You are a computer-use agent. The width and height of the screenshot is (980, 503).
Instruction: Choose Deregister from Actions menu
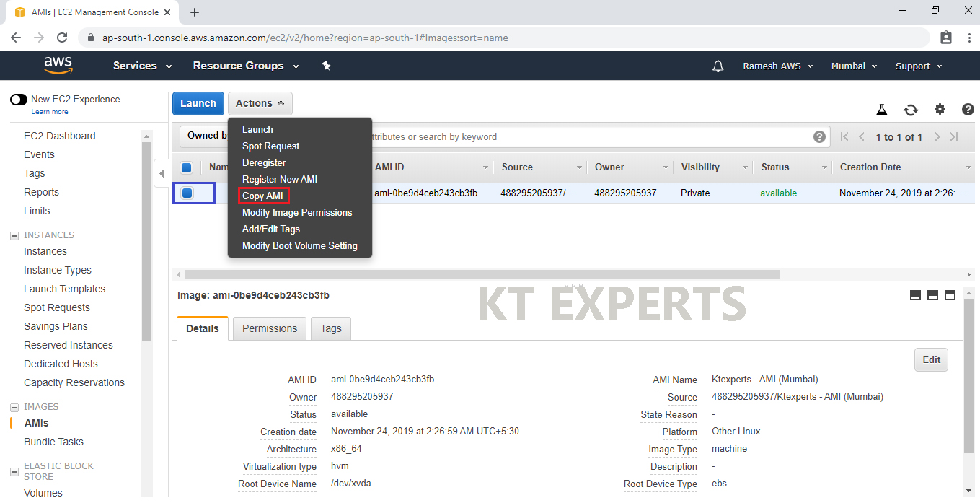pos(264,163)
